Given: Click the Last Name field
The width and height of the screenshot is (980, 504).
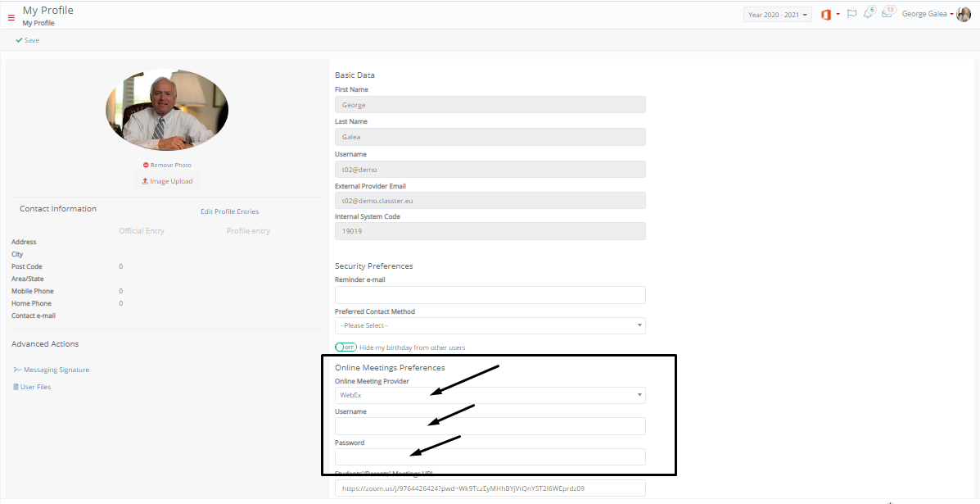Looking at the screenshot, I should pyautogui.click(x=490, y=137).
